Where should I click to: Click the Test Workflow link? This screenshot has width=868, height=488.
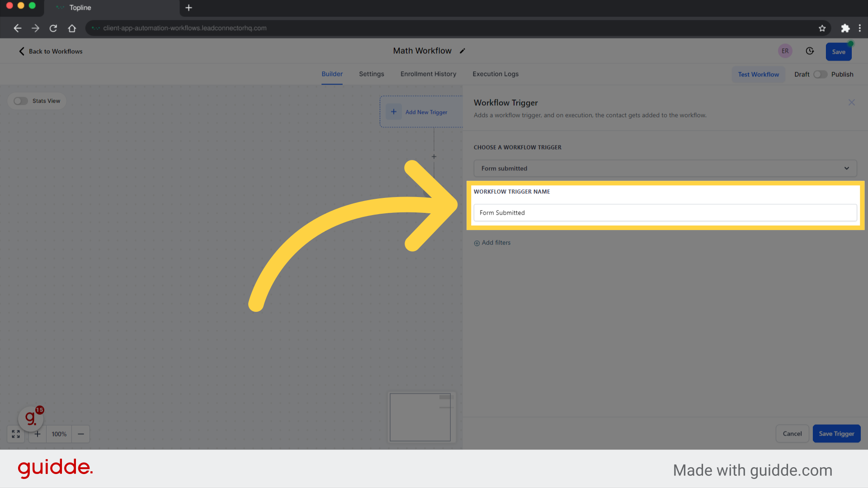pyautogui.click(x=758, y=74)
